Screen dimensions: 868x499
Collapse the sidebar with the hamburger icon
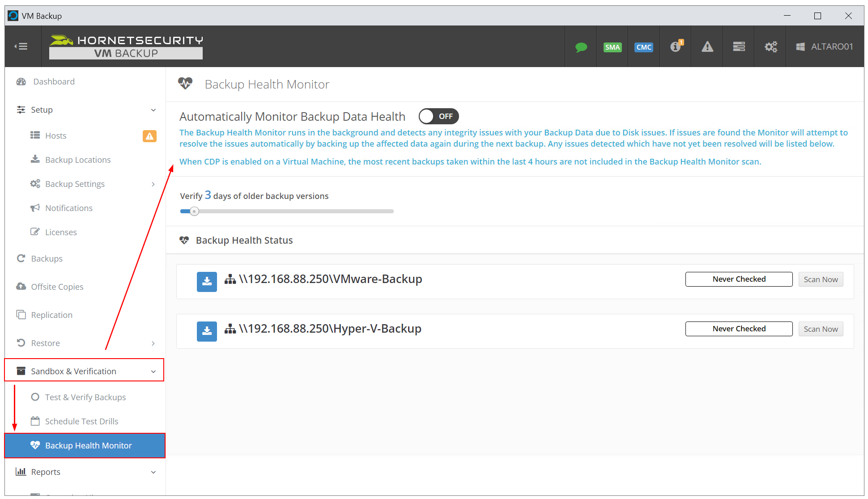pos(21,47)
